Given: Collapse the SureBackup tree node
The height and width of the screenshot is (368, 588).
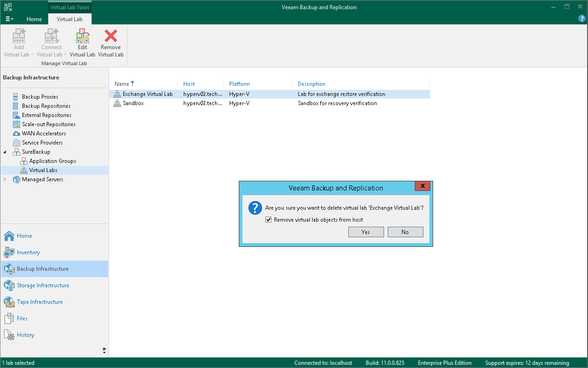Looking at the screenshot, I should pos(5,151).
